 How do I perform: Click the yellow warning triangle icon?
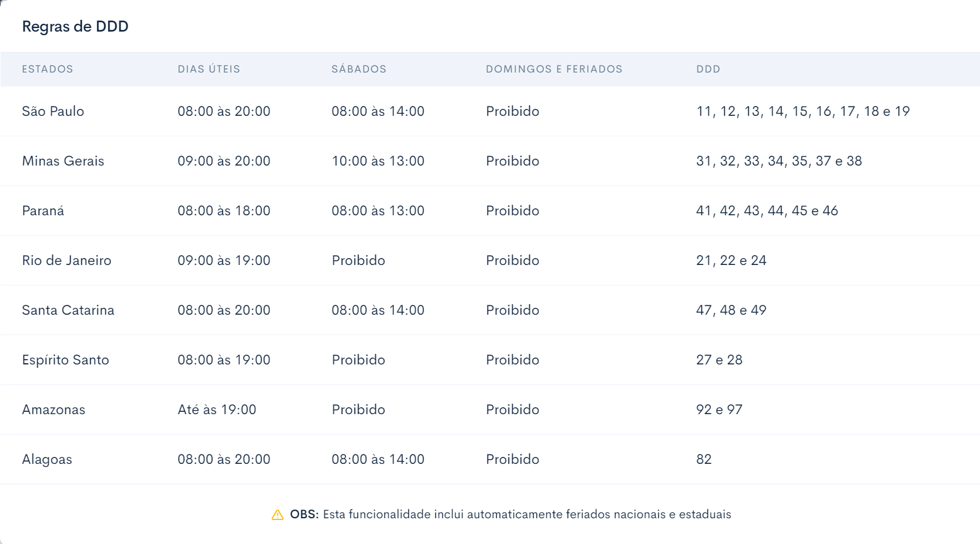pyautogui.click(x=277, y=515)
